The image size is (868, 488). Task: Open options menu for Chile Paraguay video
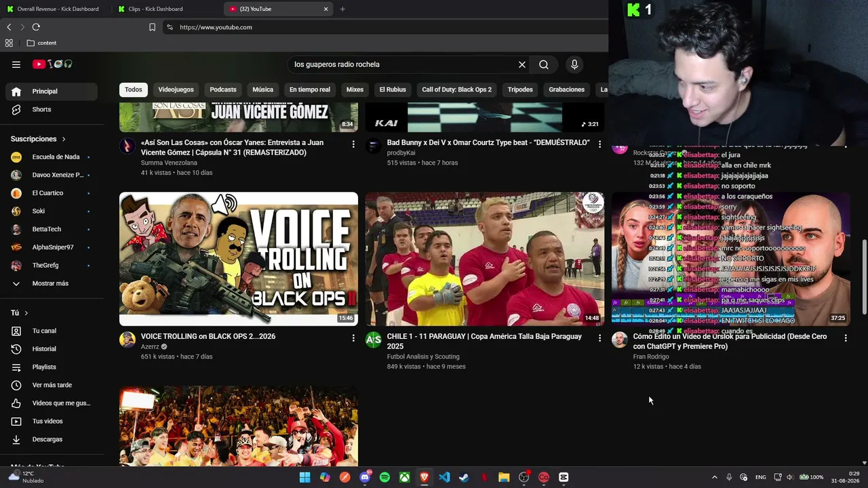tap(599, 338)
